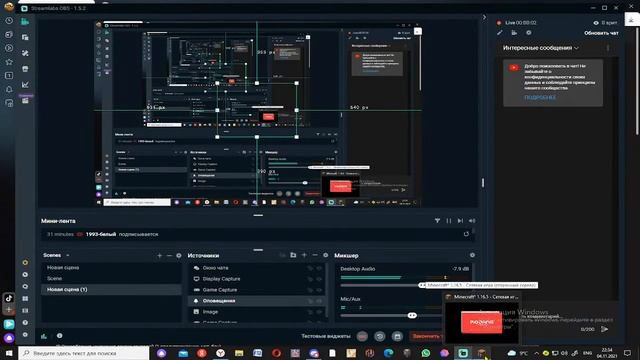Image resolution: width=640 pixels, height=360 pixels.
Task: Open scene settings gear in Scenes panel
Action: tap(179, 256)
